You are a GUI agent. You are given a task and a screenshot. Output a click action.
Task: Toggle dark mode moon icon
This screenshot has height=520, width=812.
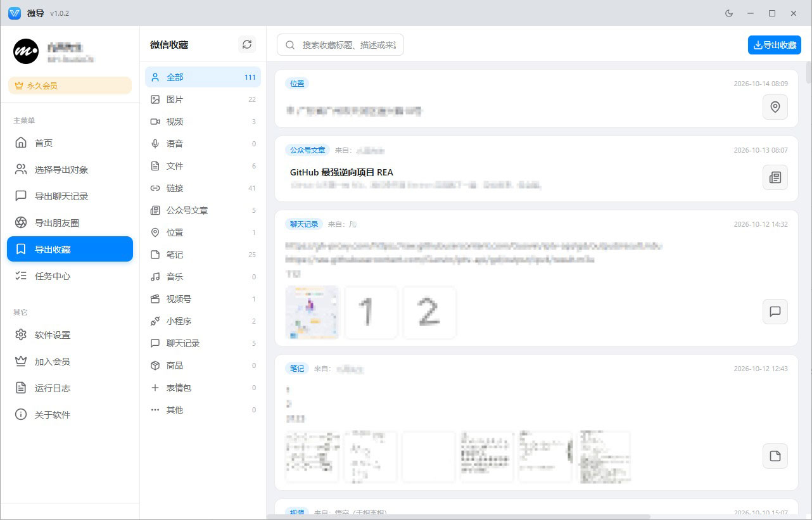[x=729, y=13]
